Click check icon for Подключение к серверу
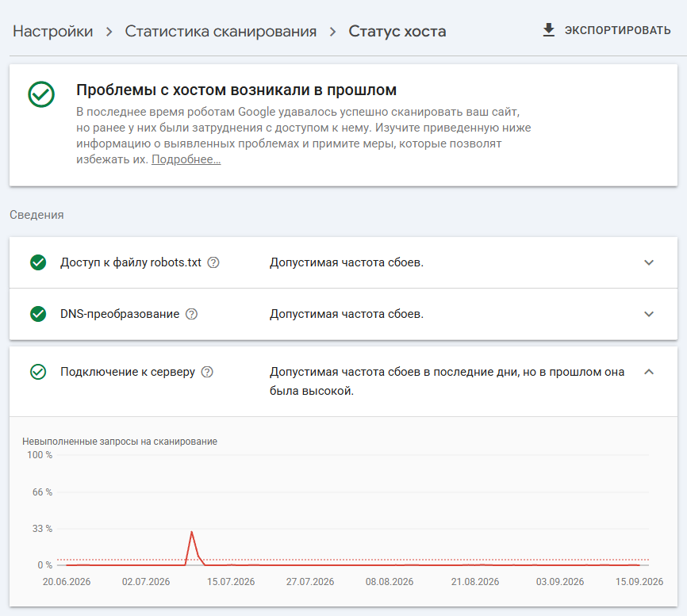The width and height of the screenshot is (687, 616). [38, 372]
